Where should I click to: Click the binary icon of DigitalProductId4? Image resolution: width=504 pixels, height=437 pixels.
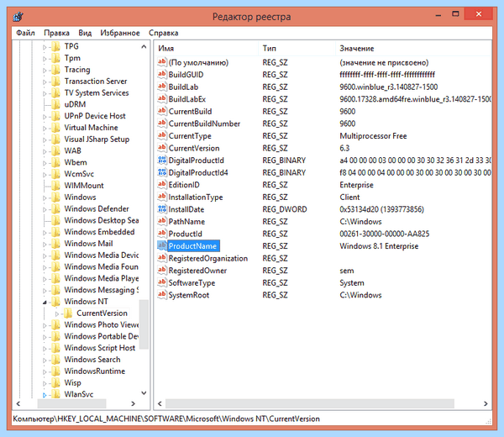click(162, 172)
